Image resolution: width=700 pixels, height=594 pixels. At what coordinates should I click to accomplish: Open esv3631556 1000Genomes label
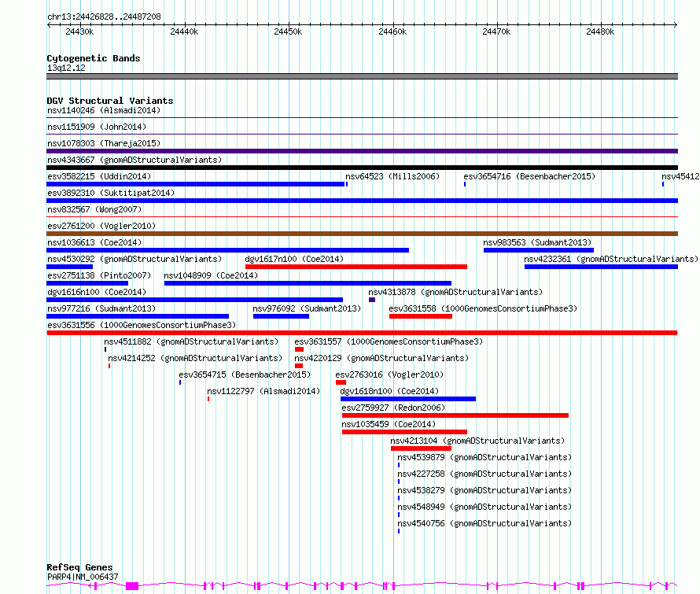click(x=142, y=325)
